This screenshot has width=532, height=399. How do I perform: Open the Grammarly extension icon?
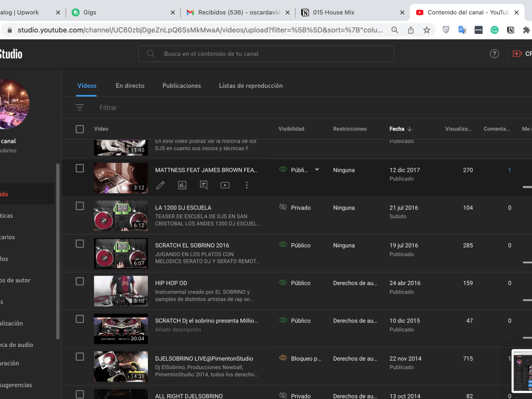click(x=494, y=30)
